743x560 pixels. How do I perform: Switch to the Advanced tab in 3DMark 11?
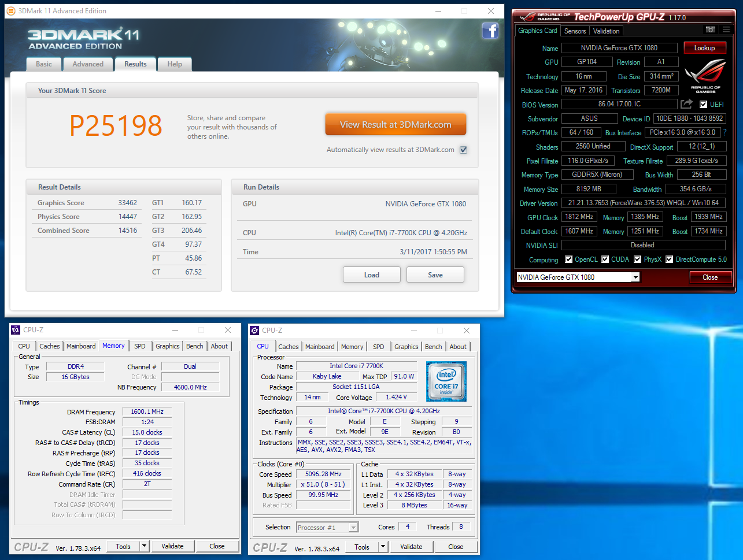click(88, 64)
